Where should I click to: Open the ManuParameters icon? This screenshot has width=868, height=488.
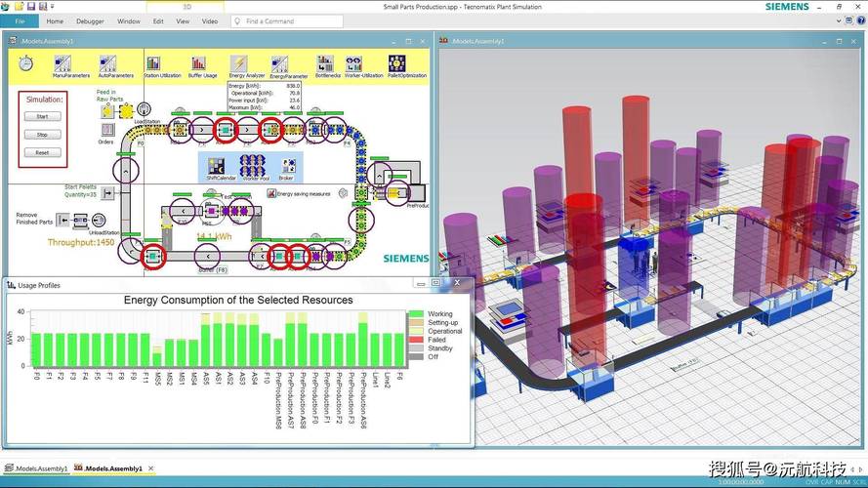[62, 63]
